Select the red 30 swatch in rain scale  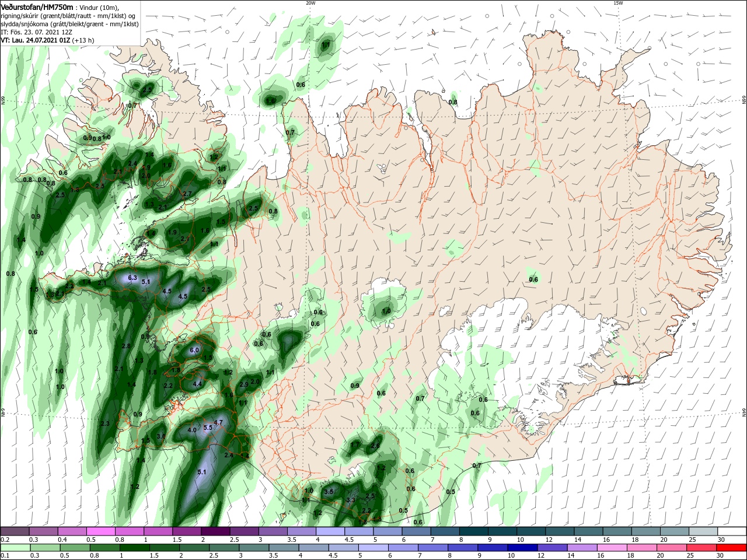point(732,548)
